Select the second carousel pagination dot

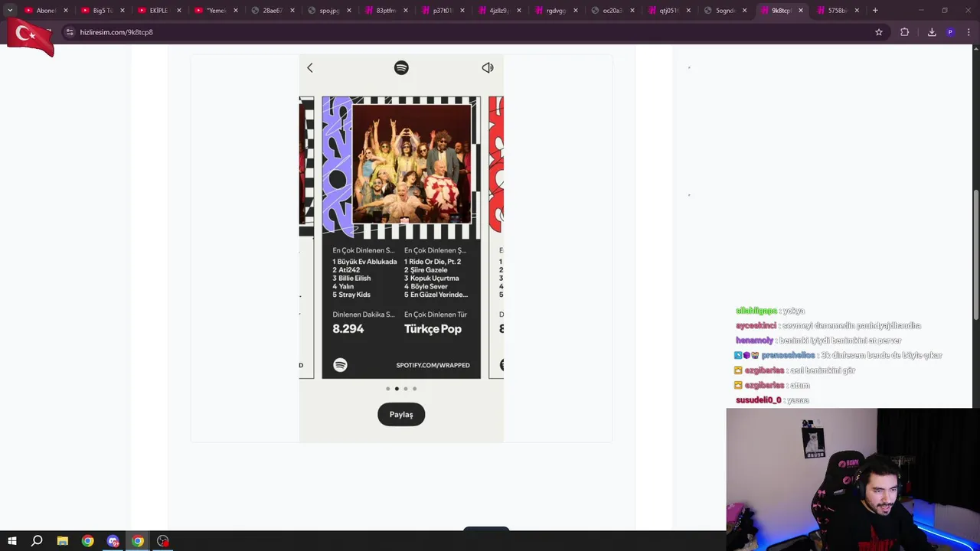[397, 389]
